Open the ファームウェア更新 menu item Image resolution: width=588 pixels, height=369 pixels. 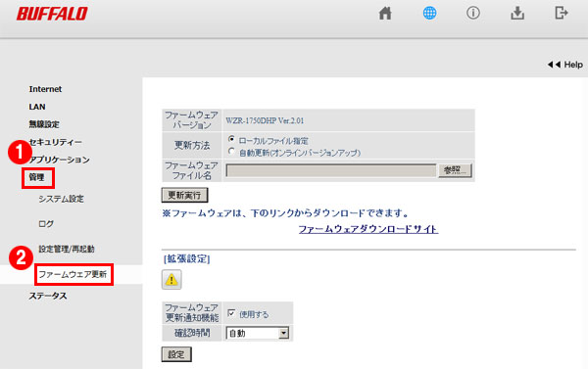(x=73, y=274)
